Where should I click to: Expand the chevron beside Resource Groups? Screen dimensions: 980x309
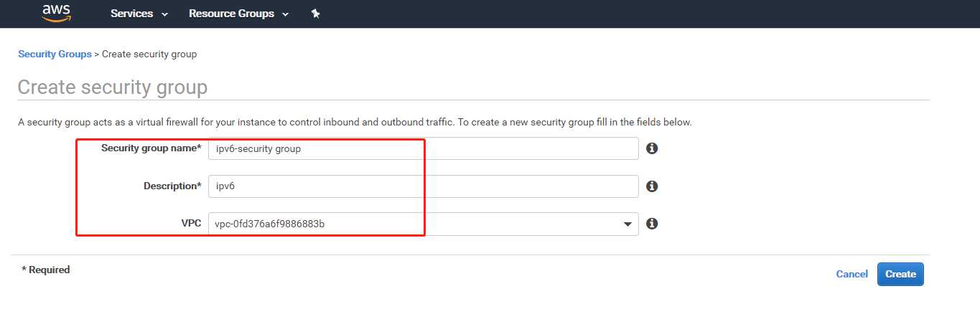[x=285, y=14]
